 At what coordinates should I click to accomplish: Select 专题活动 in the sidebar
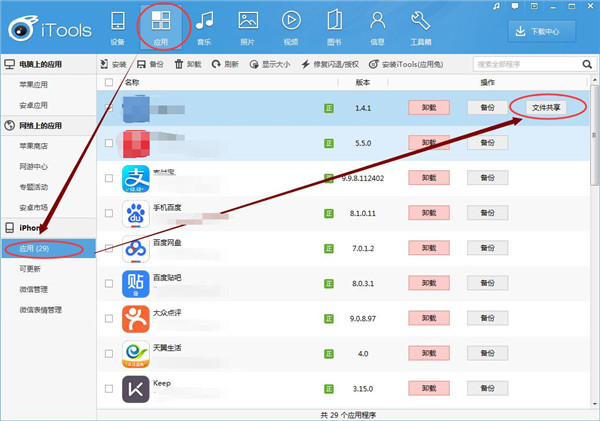(x=33, y=187)
